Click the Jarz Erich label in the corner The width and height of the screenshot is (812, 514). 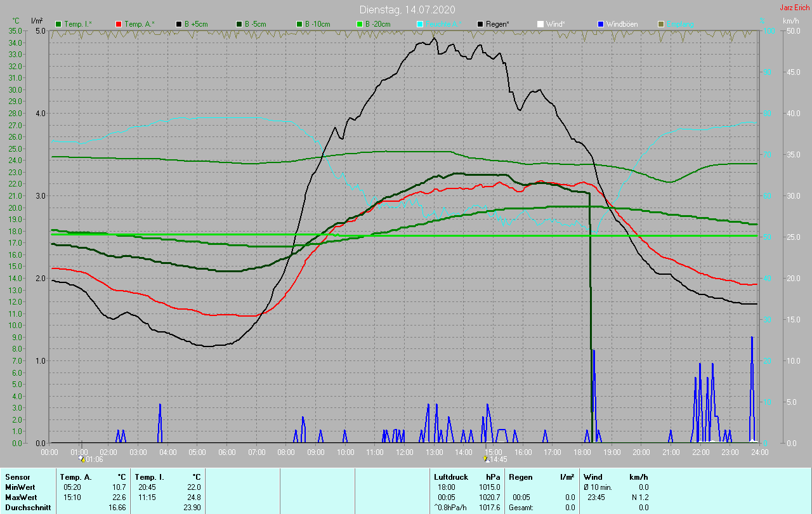794,8
